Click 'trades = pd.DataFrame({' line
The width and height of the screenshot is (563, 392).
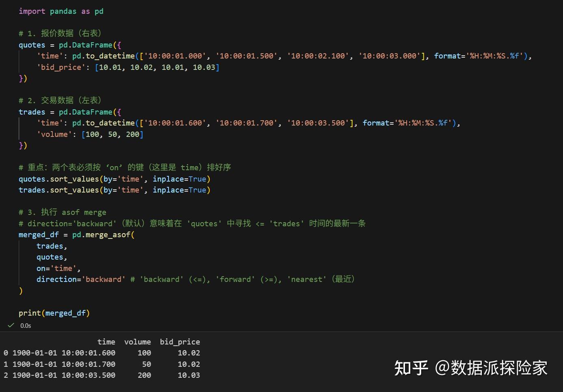70,112
